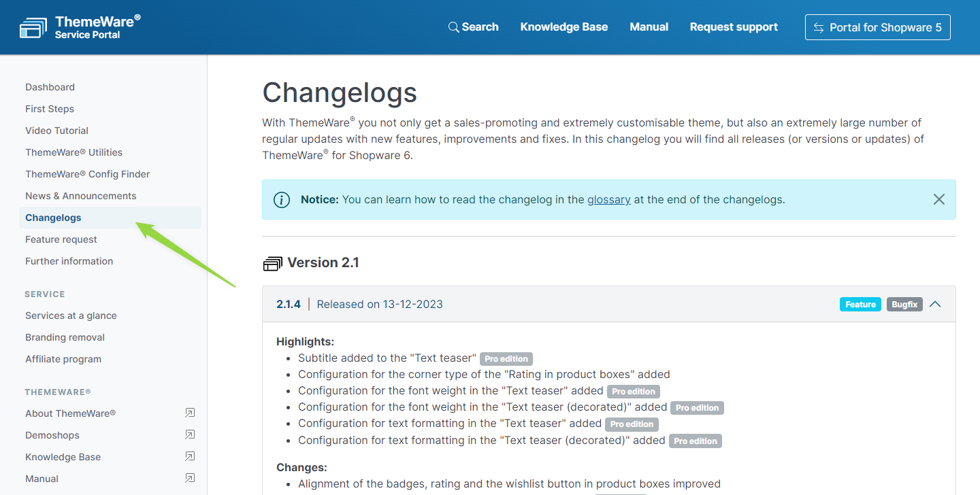Image resolution: width=980 pixels, height=495 pixels.
Task: Open About ThemeWare sidebar link
Action: coord(71,413)
